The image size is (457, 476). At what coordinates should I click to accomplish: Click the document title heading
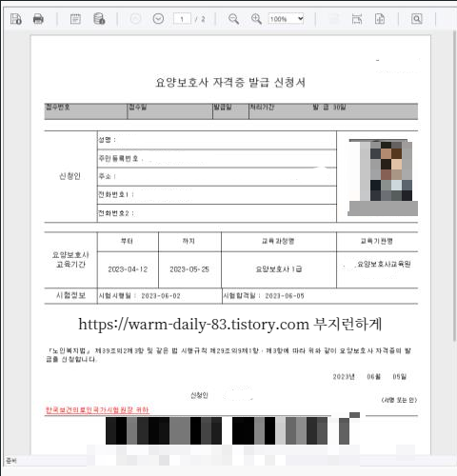[x=230, y=83]
